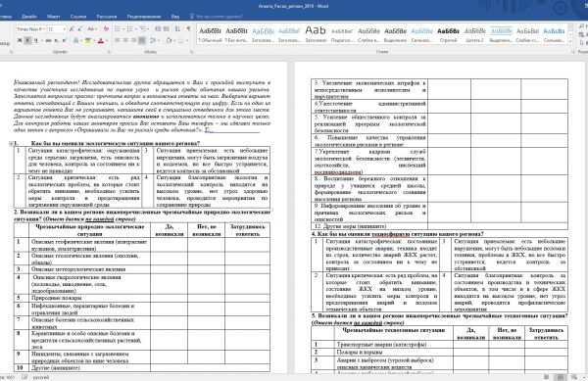Switch to Print Layout view icon

tap(561, 377)
